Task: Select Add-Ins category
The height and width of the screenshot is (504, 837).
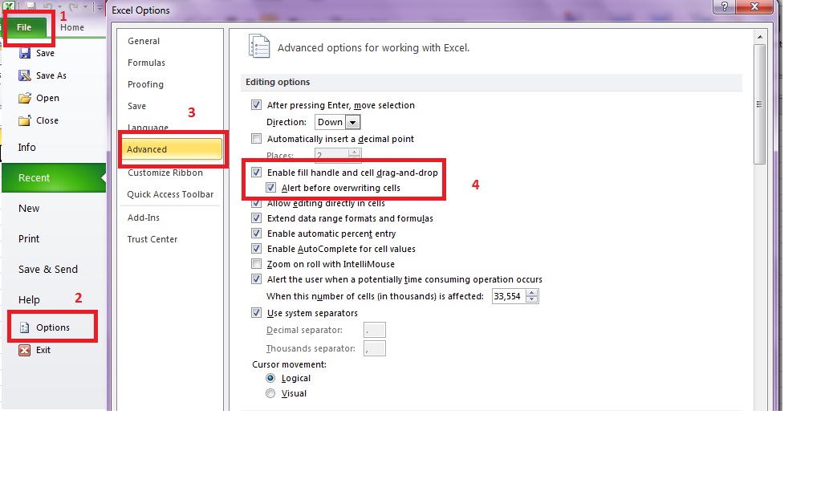Action: (x=143, y=217)
